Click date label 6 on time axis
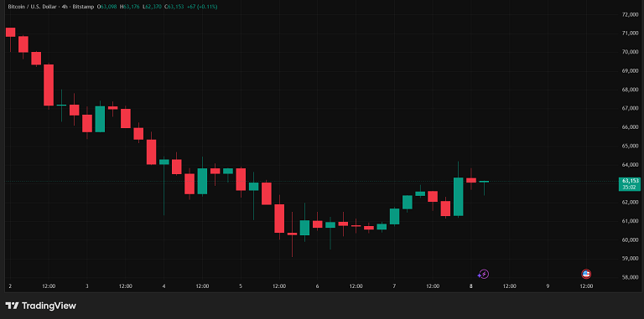Screen dimensions: 644x319 coord(318,286)
